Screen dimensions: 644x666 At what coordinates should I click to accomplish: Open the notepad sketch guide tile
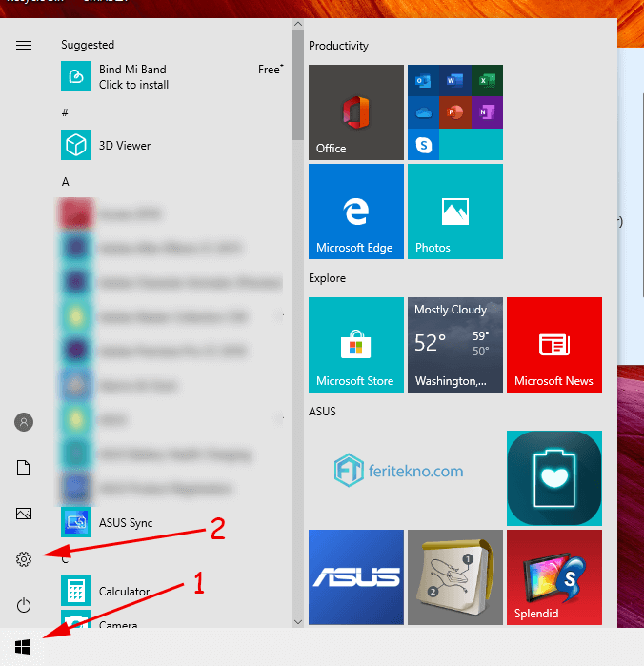pyautogui.click(x=455, y=576)
